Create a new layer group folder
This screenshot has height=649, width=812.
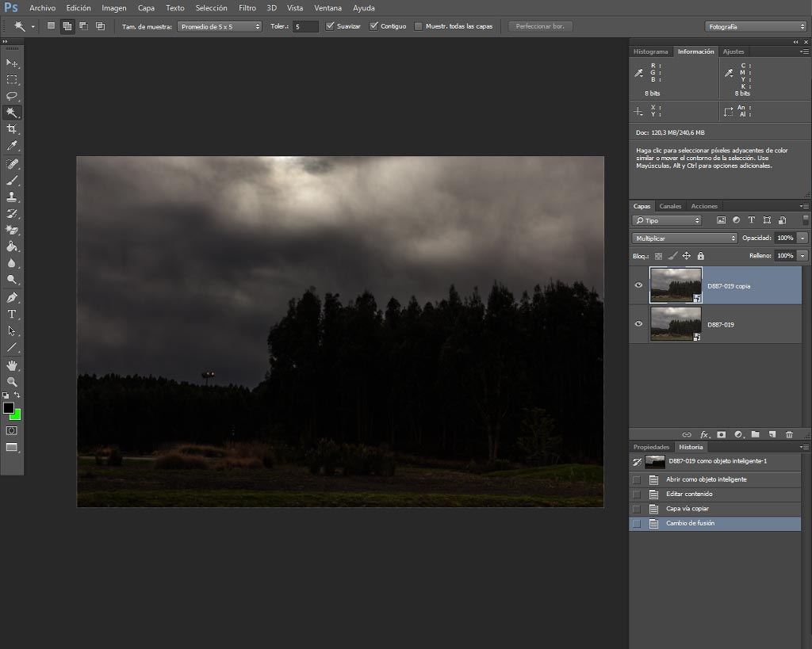pyautogui.click(x=756, y=435)
